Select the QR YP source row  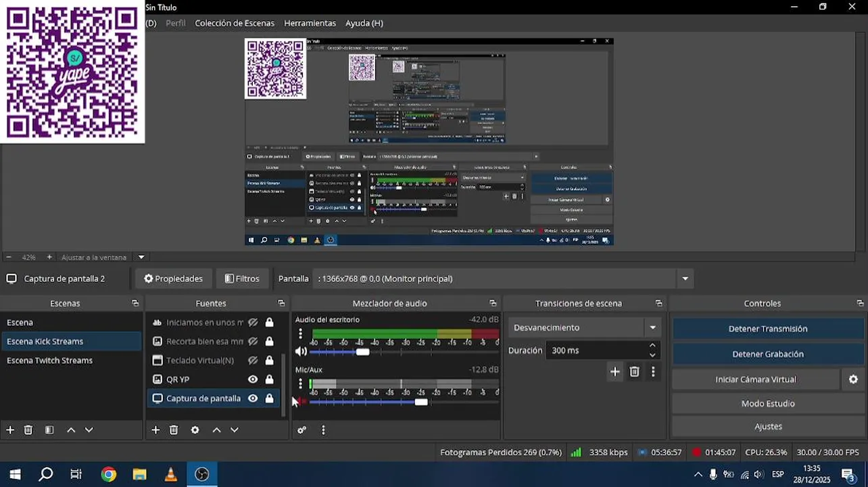coord(214,379)
